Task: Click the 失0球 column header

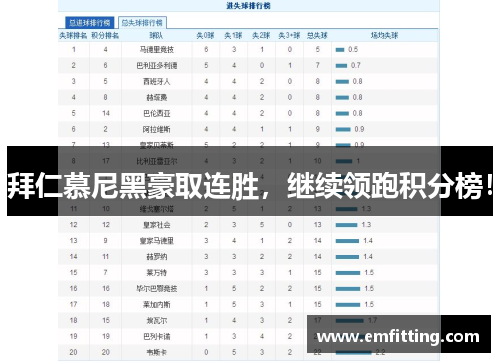Action: click(205, 35)
